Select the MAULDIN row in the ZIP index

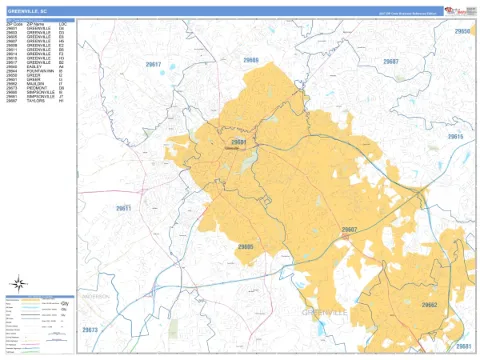(x=35, y=84)
